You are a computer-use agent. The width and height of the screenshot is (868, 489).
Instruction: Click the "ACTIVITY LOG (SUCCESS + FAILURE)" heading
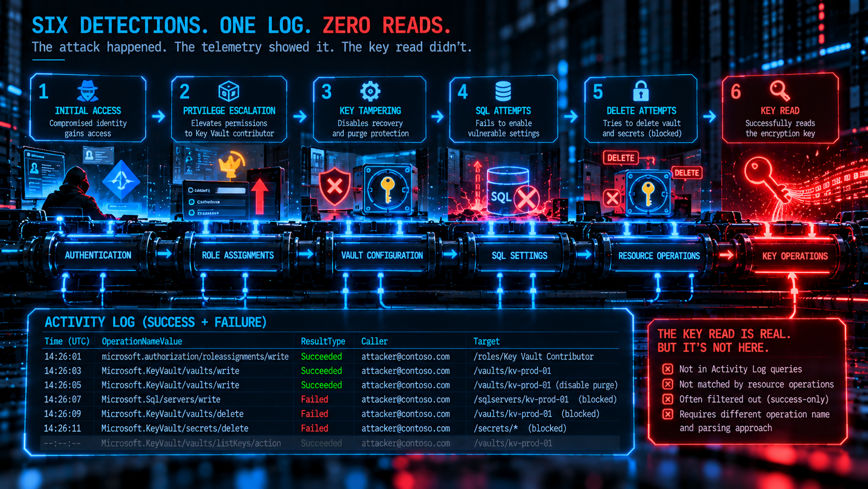(x=155, y=322)
